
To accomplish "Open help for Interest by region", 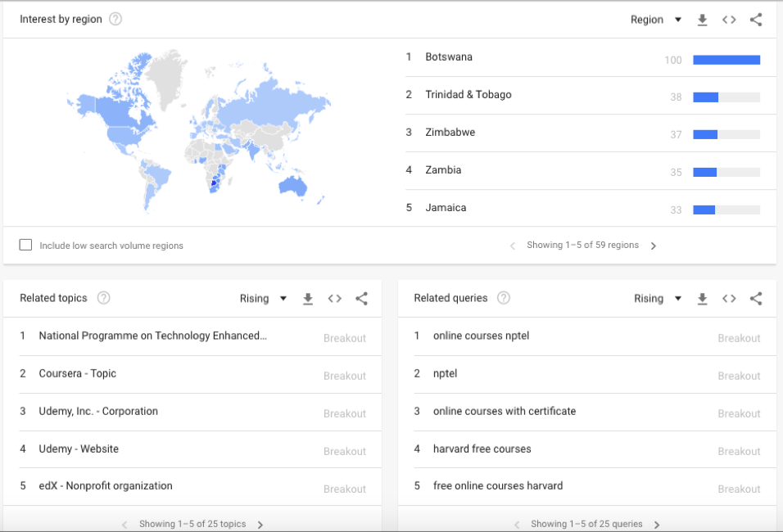I will click(115, 19).
